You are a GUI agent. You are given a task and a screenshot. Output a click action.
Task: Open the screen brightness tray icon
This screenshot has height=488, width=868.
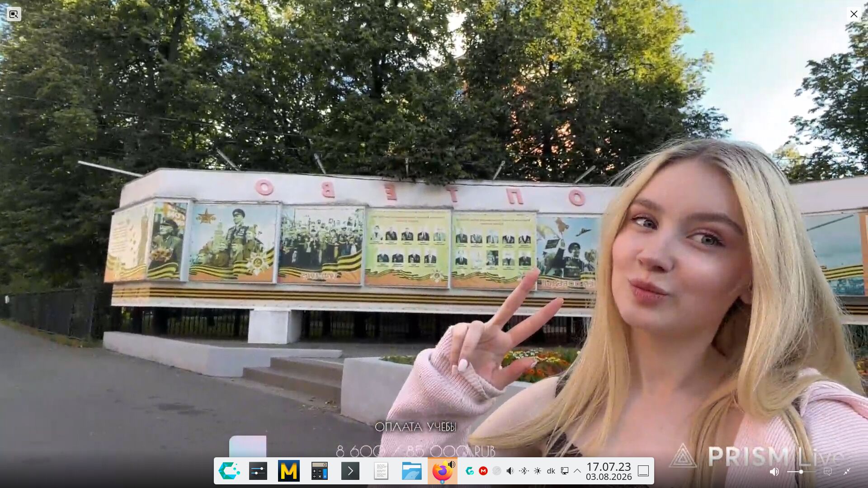pyautogui.click(x=538, y=471)
